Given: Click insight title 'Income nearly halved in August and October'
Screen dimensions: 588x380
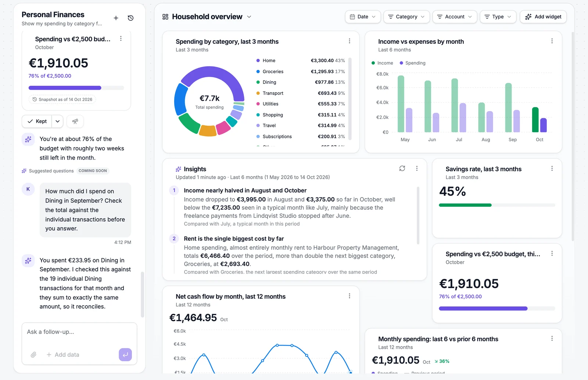Looking at the screenshot, I should 245,191.
